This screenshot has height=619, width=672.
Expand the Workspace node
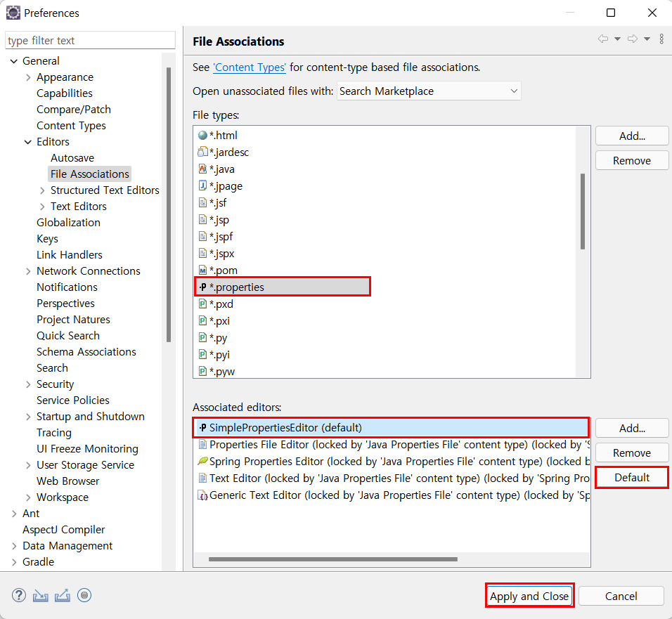coord(28,497)
